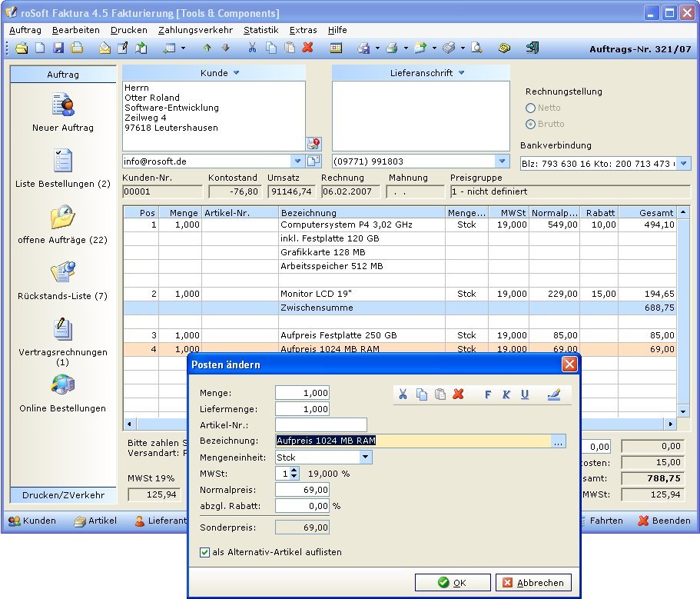The width and height of the screenshot is (700, 599).
Task: Click the bold F icon in the dialog
Action: pos(488,394)
